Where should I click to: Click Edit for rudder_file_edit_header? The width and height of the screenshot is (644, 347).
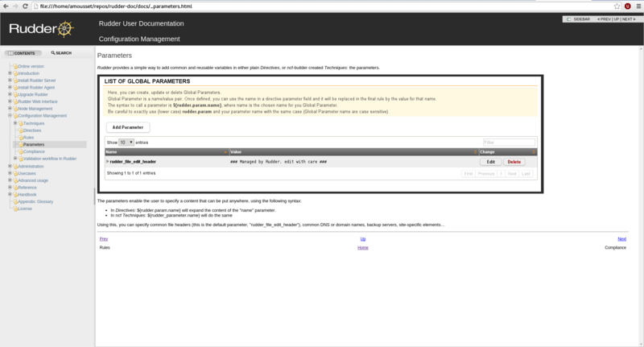491,162
